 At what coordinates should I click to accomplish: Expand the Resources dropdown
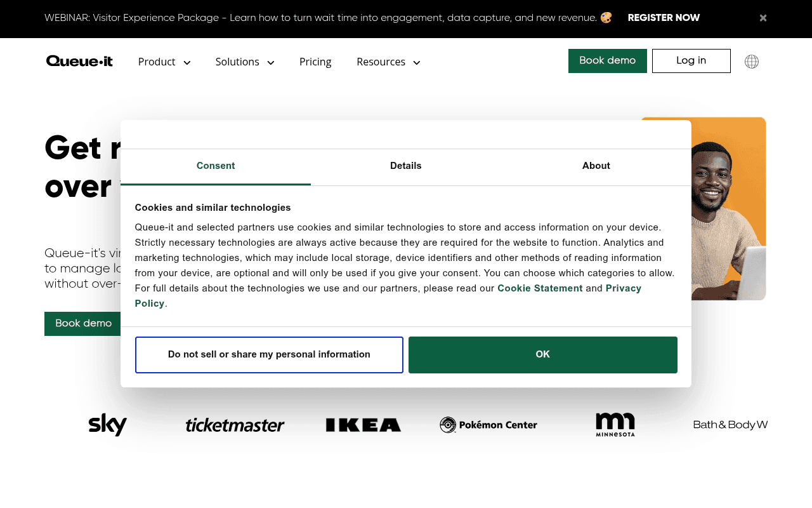click(x=388, y=62)
